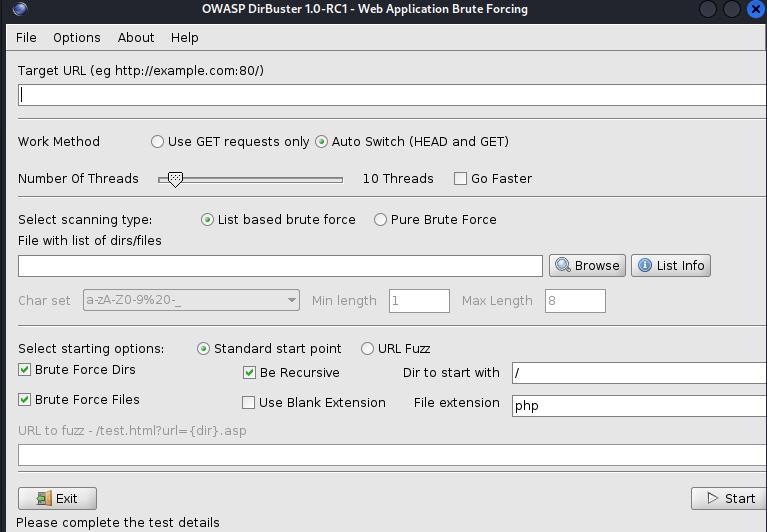The height and width of the screenshot is (532, 767).
Task: Close the DirBuster window
Action: pyautogui.click(x=756, y=9)
